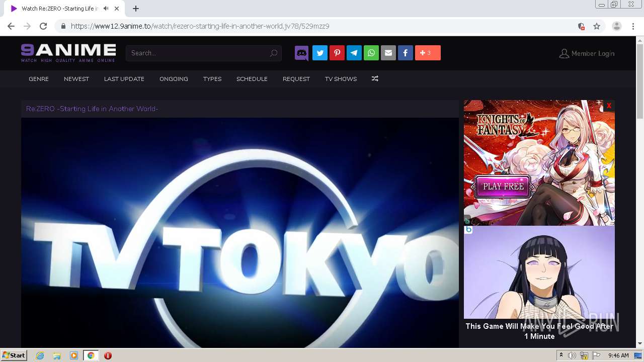
Task: Share page on Pinterest
Action: click(x=337, y=53)
